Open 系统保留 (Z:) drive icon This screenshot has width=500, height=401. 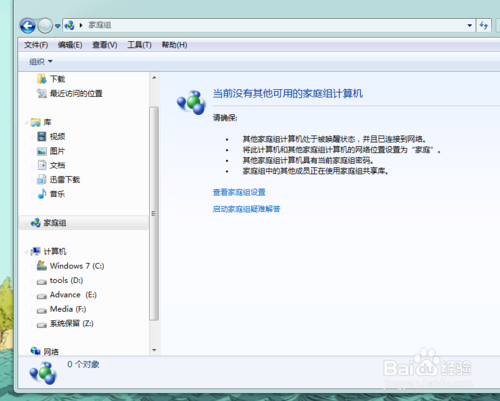click(x=42, y=325)
